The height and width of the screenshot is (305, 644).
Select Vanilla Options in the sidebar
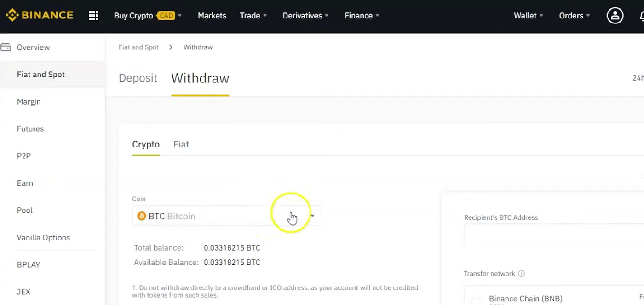point(43,237)
